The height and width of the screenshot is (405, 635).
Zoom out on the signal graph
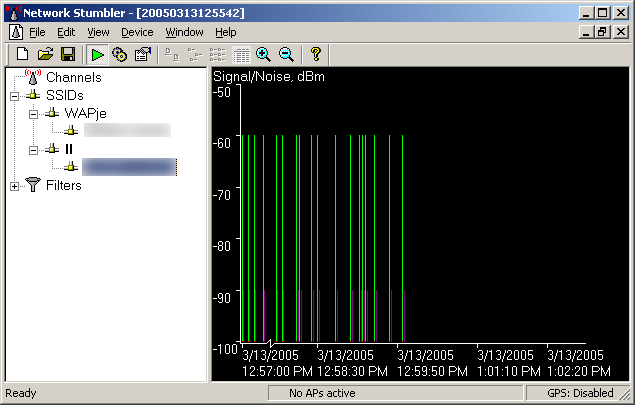(x=286, y=54)
